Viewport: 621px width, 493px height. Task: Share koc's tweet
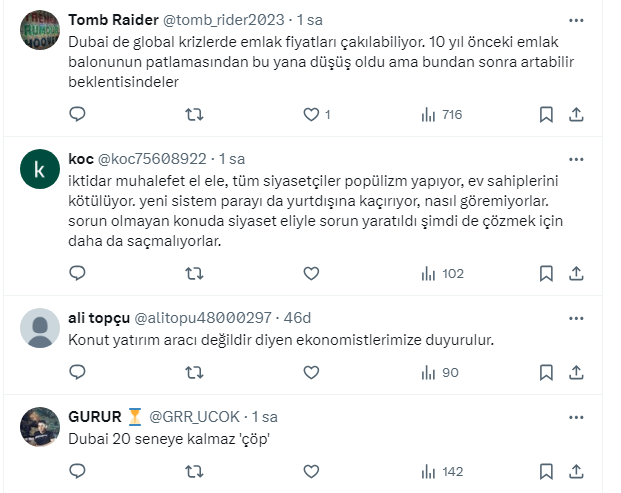[x=576, y=273]
